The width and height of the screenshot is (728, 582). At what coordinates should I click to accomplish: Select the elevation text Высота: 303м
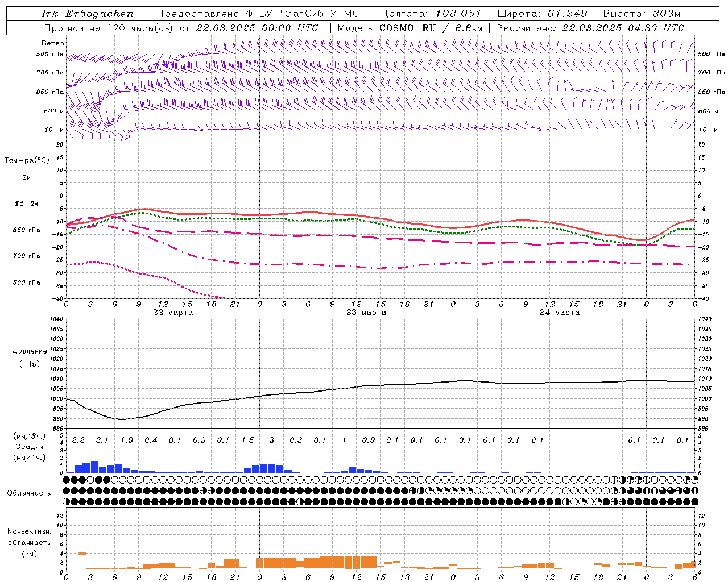point(642,14)
